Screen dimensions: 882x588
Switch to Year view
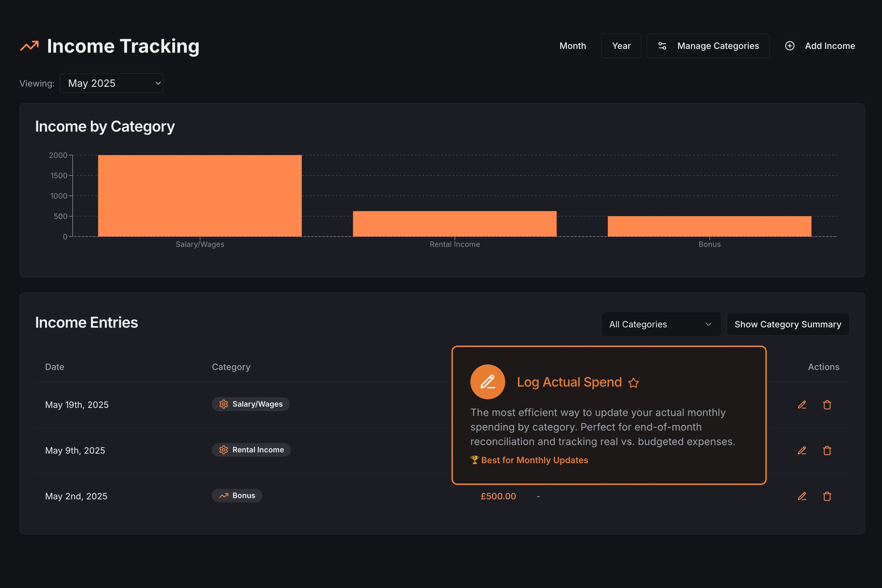coord(621,46)
